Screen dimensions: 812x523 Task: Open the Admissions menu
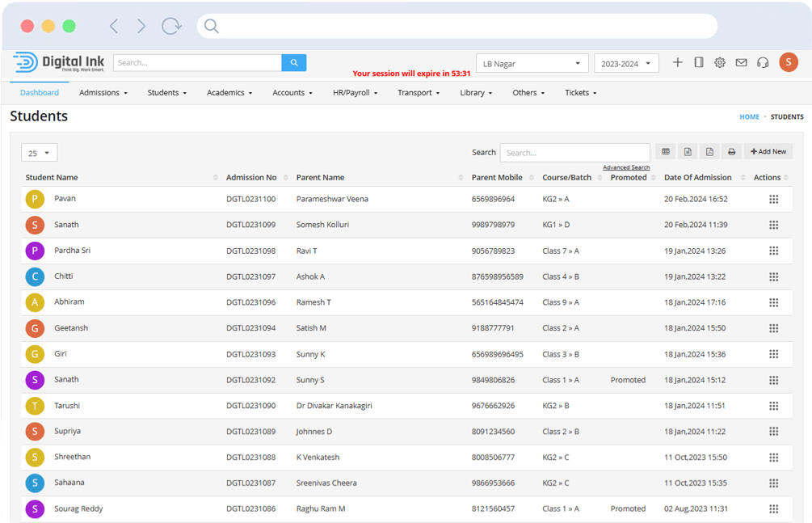pyautogui.click(x=103, y=93)
